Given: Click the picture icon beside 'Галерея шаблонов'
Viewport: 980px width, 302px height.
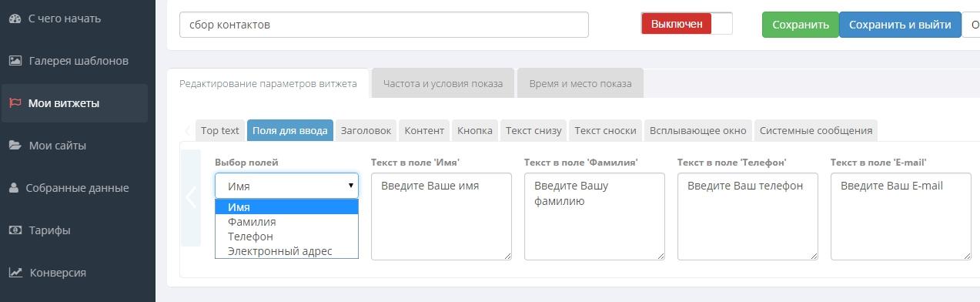Looking at the screenshot, I should point(15,61).
